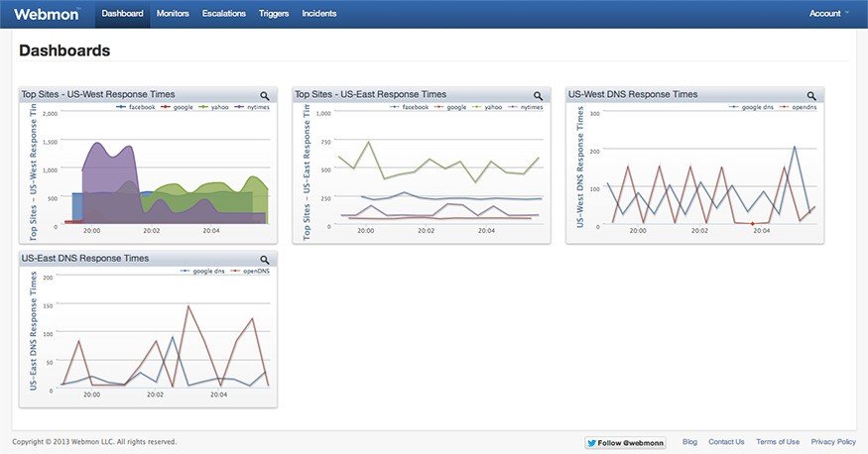Switch to Triggers in navigation

274,13
